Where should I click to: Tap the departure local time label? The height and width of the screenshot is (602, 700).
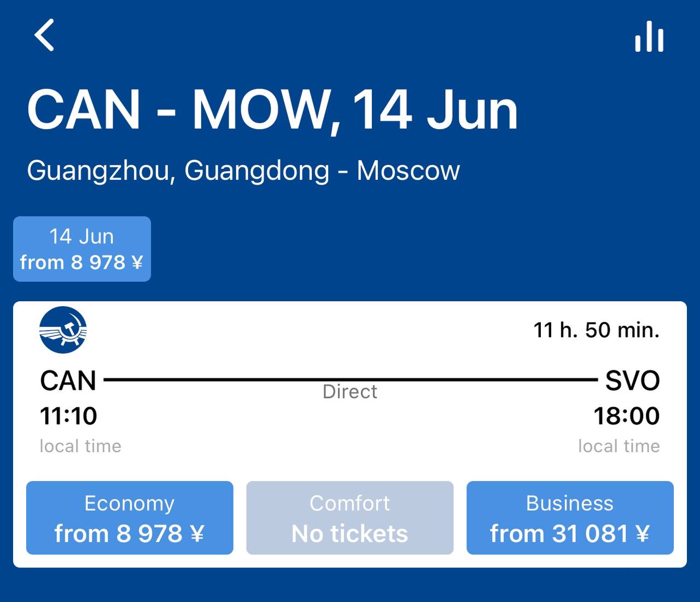click(x=80, y=446)
